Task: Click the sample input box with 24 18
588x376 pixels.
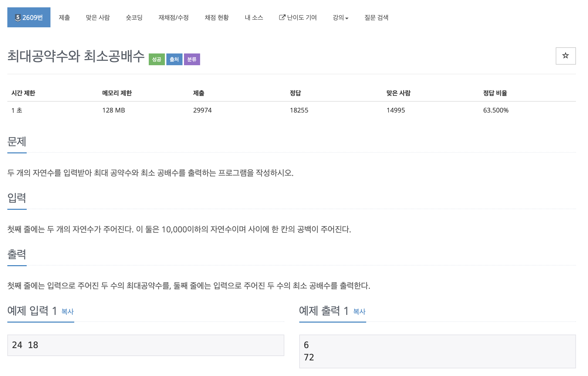Action: (146, 345)
